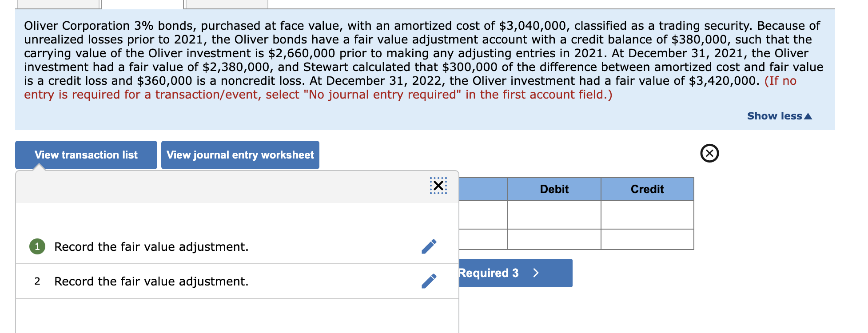
Task: Select first Record the fair value adjustment
Action: pyautogui.click(x=151, y=247)
